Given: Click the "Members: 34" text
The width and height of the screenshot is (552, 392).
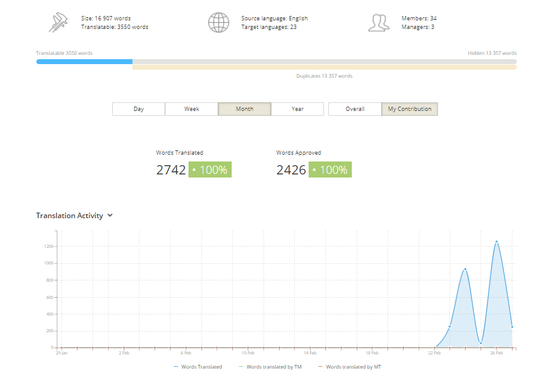Looking at the screenshot, I should click(419, 18).
